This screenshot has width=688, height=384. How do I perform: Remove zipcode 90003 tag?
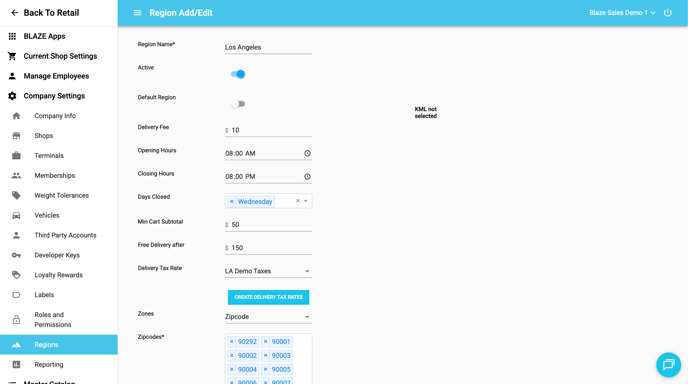tap(265, 355)
